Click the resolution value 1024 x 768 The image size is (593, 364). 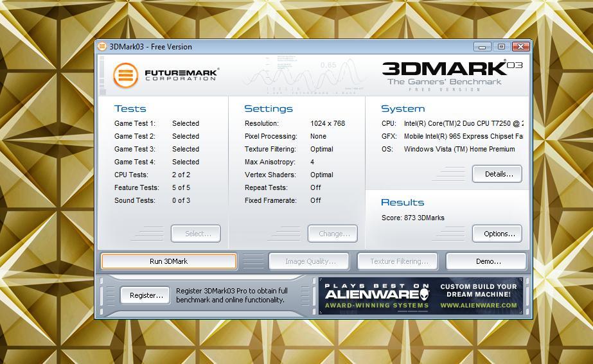pos(328,124)
